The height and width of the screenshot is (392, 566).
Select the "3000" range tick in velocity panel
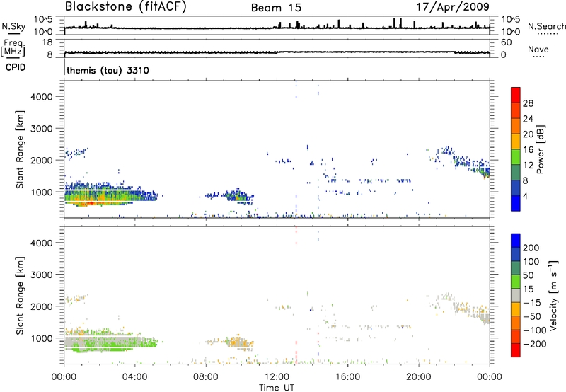[42, 275]
